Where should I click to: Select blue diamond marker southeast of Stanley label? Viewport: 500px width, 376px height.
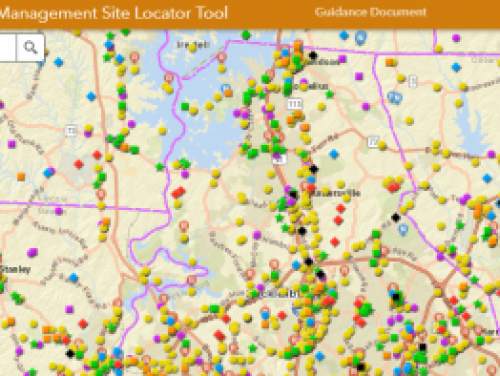(x=74, y=277)
